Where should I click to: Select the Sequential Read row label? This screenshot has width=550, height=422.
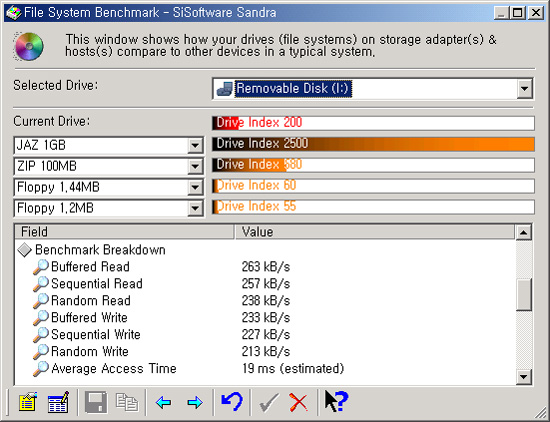point(97,284)
